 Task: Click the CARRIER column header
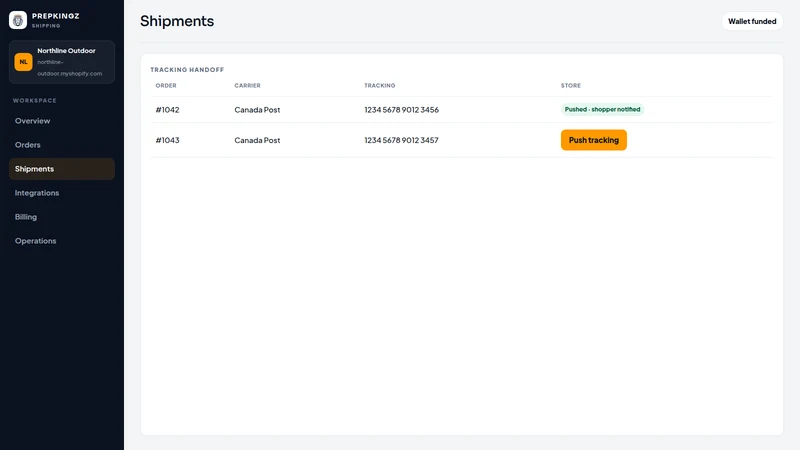click(247, 86)
